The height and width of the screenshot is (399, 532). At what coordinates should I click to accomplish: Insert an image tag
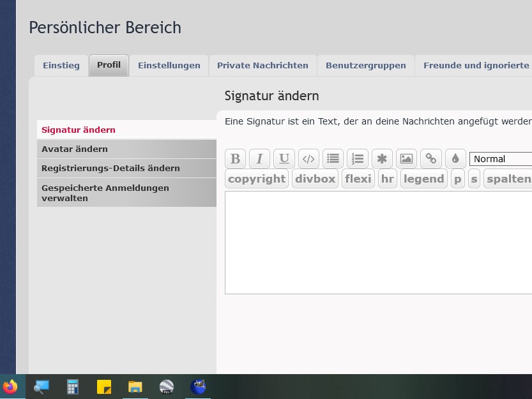[406, 159]
